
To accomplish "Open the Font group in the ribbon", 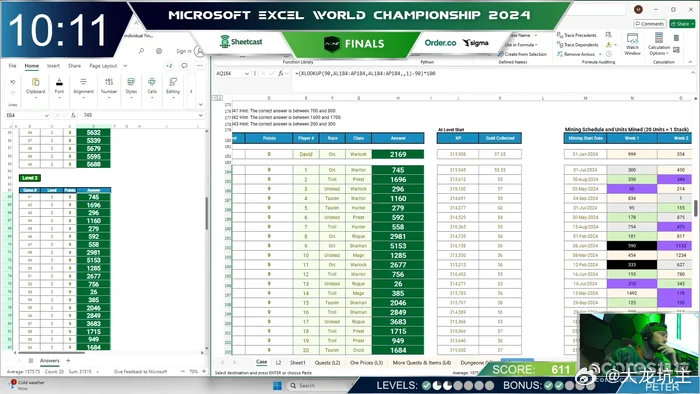I will [x=59, y=87].
